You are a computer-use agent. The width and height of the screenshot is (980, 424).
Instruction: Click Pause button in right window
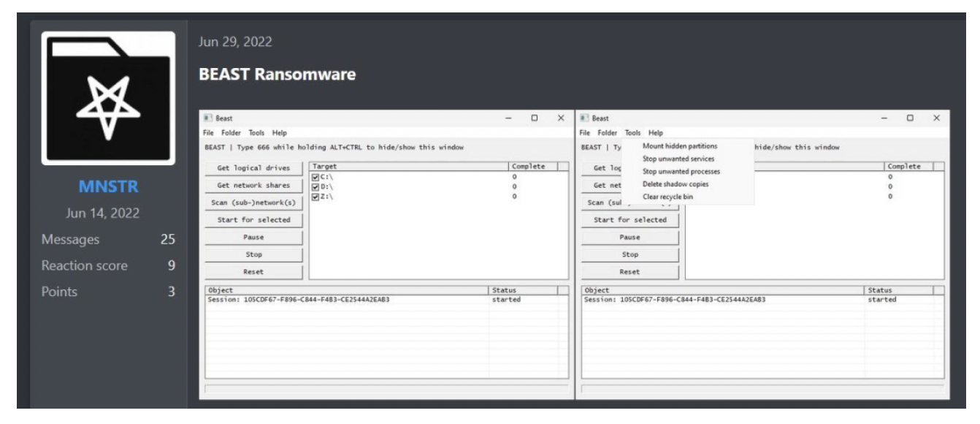(630, 237)
